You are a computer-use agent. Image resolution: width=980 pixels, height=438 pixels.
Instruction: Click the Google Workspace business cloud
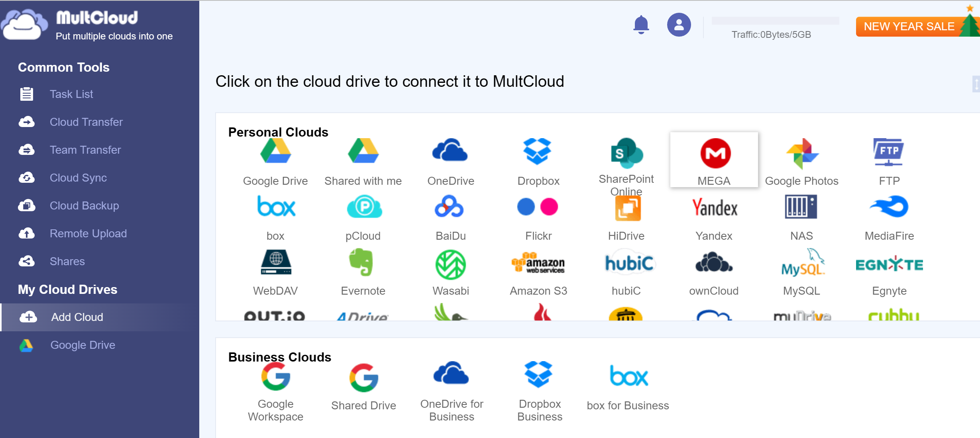[x=275, y=377]
